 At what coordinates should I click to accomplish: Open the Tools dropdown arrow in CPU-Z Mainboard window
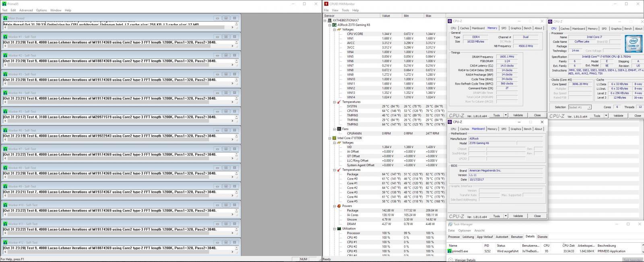click(506, 216)
